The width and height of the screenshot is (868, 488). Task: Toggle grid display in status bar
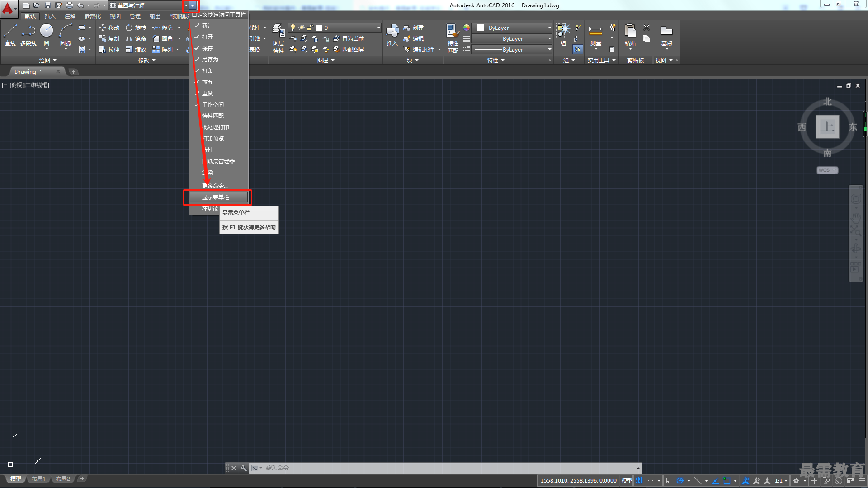pos(639,481)
